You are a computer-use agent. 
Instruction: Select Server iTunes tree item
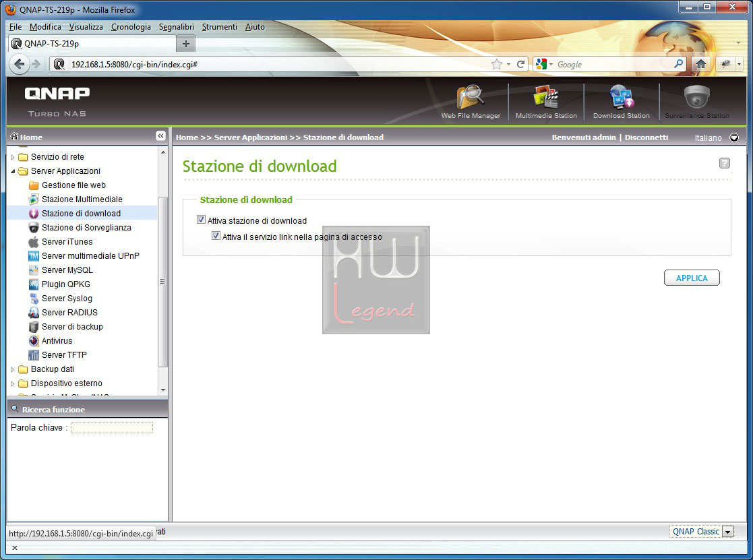67,241
